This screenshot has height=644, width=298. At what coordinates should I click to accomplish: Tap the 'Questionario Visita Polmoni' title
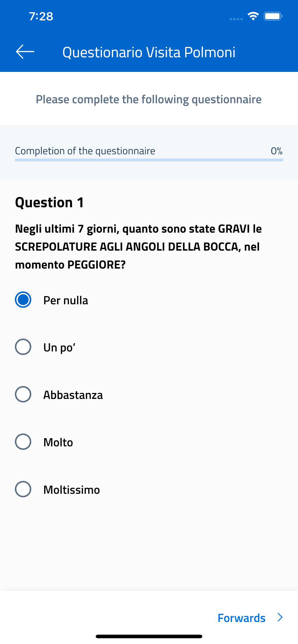point(149,52)
